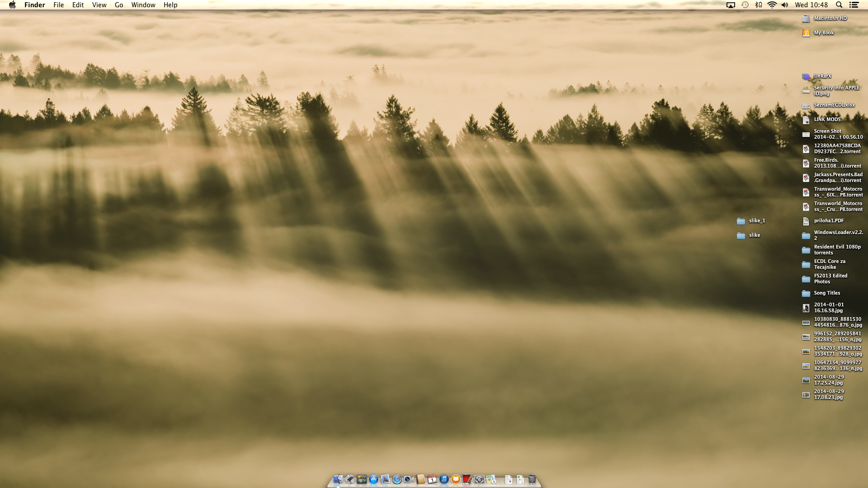The image size is (868, 488).
Task: Select Transworld_Motocross 6IX torrent file
Action: [833, 192]
